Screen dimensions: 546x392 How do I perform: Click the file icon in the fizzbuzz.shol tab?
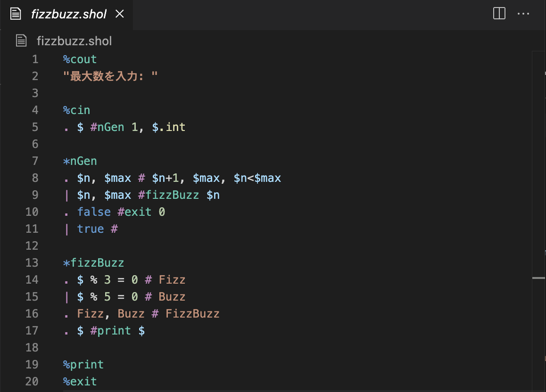[16, 14]
